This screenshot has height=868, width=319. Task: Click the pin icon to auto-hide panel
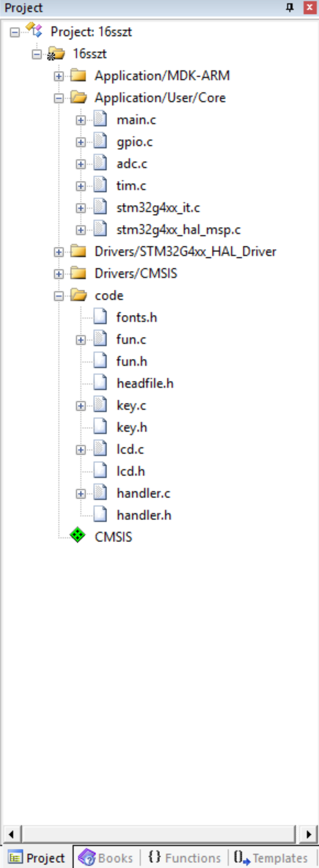[290, 8]
